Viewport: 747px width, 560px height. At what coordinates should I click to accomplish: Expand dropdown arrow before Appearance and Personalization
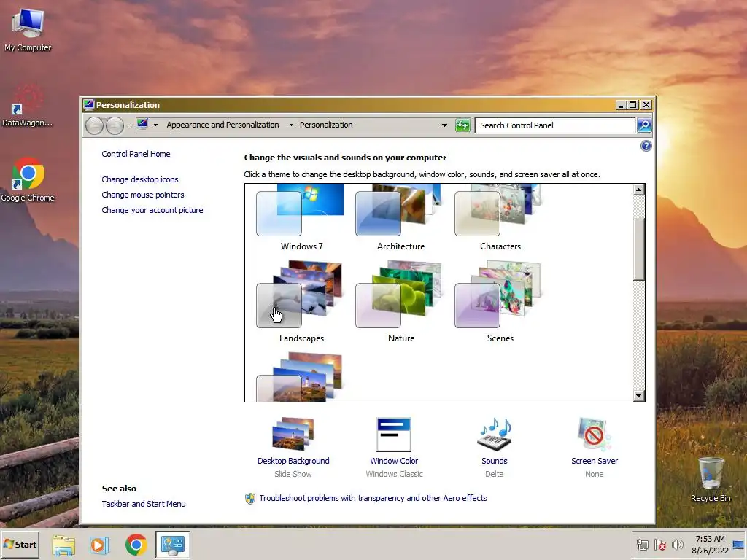coord(156,125)
